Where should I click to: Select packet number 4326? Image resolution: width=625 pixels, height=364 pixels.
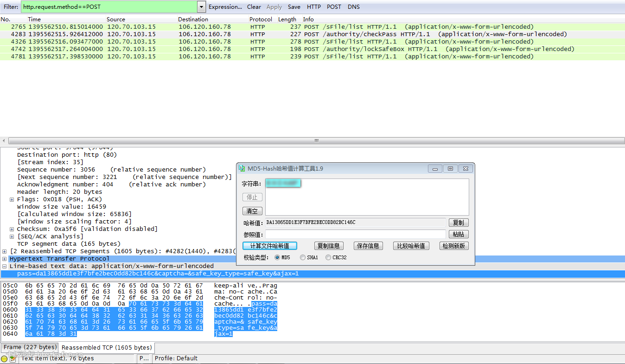(x=312, y=42)
